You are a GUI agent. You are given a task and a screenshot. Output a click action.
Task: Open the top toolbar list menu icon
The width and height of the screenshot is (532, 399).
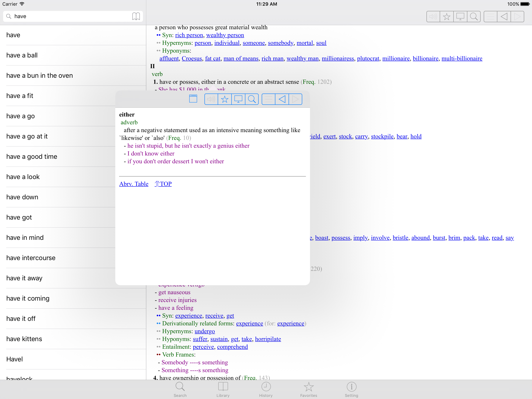(490, 17)
